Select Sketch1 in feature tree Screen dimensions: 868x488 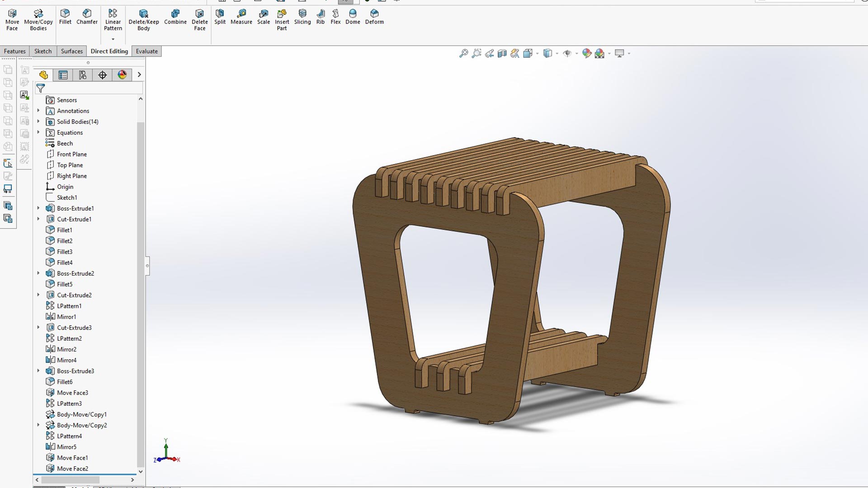tap(61, 197)
